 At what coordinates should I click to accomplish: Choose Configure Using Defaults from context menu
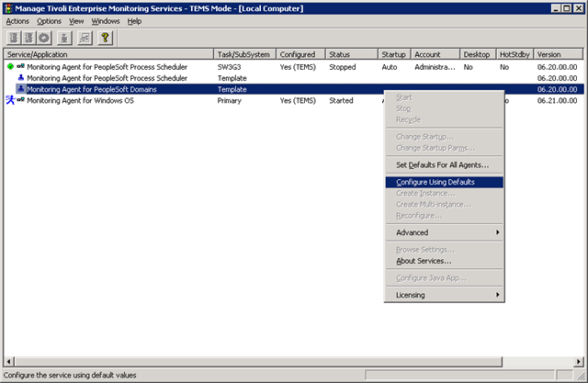pos(445,182)
